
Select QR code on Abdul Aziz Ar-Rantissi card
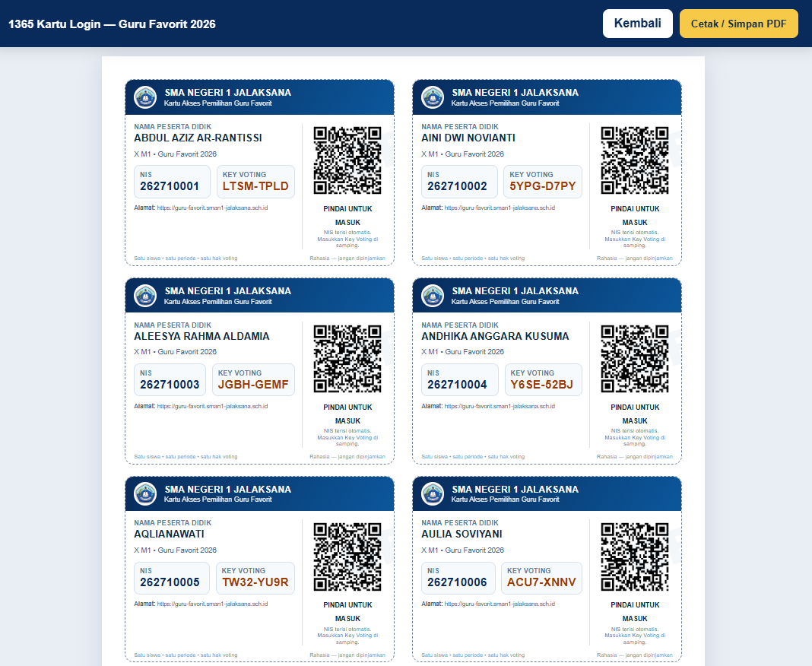(347, 160)
